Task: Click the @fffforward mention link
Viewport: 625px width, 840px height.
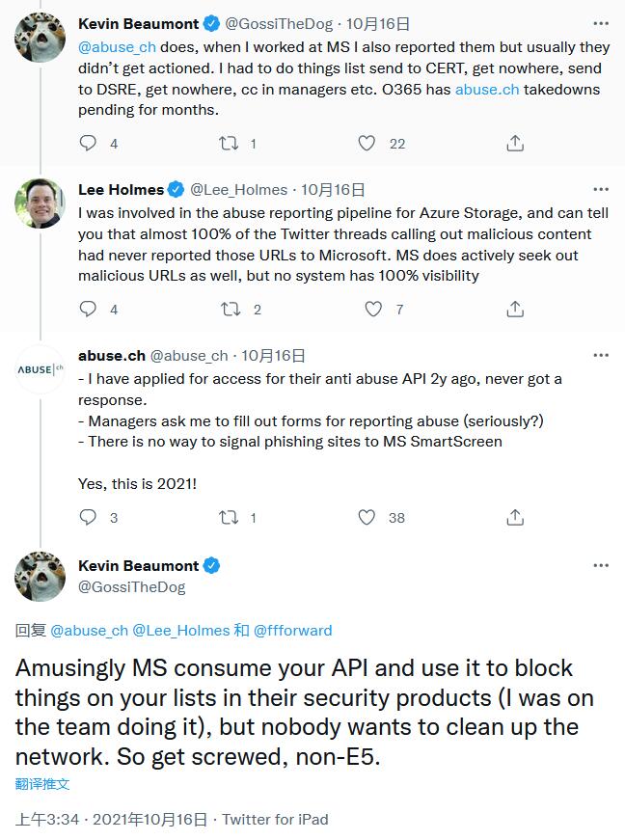Action: click(292, 630)
